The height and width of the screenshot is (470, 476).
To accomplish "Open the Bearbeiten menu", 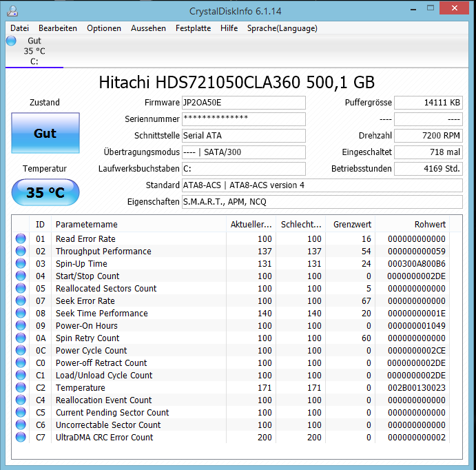I will (58, 28).
